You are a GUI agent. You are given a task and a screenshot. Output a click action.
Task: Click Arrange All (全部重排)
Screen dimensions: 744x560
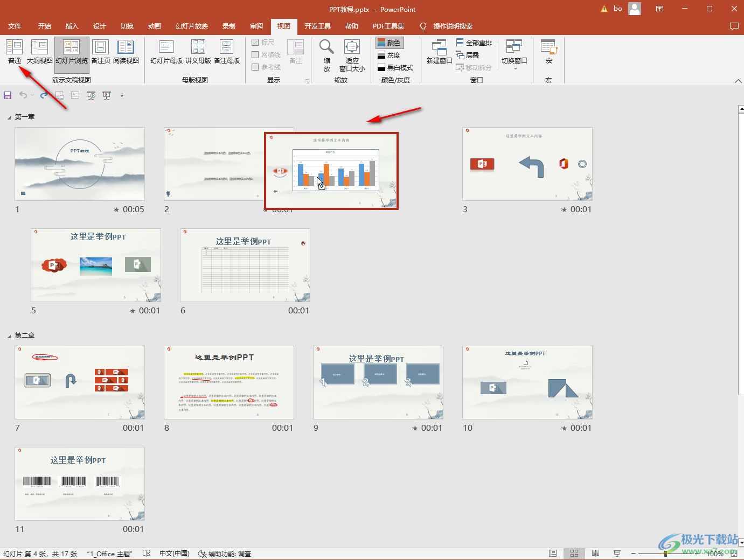pos(474,43)
